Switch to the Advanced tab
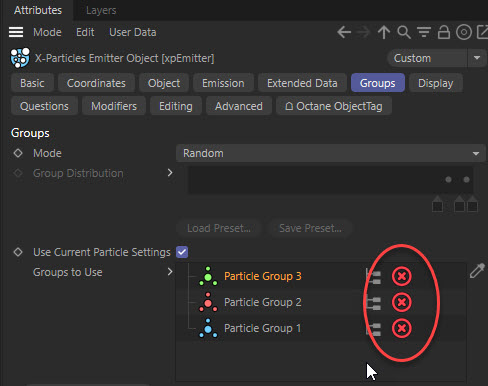The height and width of the screenshot is (386, 488). click(x=239, y=106)
